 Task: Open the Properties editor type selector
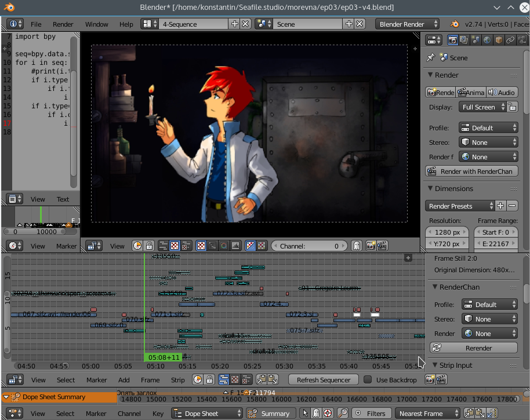coord(433,40)
